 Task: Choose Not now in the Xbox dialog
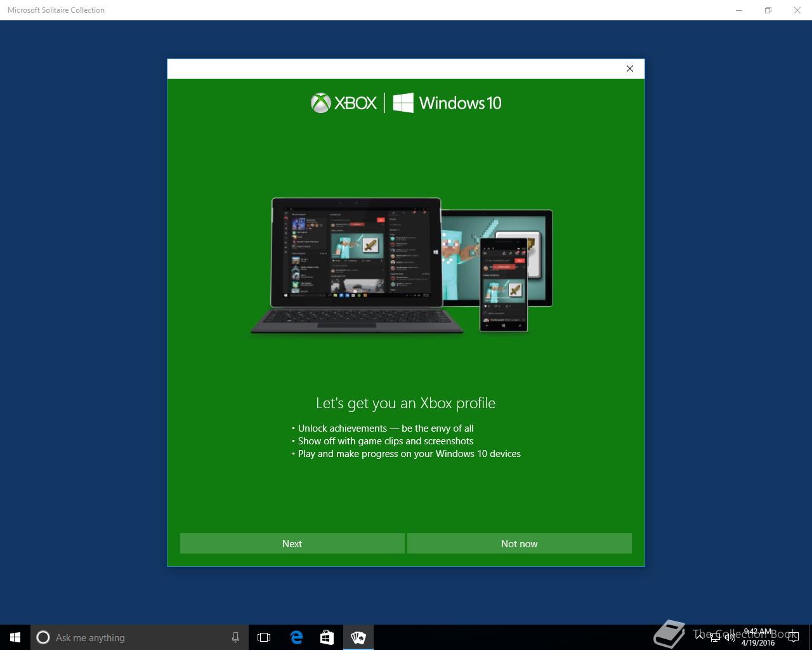coord(519,543)
